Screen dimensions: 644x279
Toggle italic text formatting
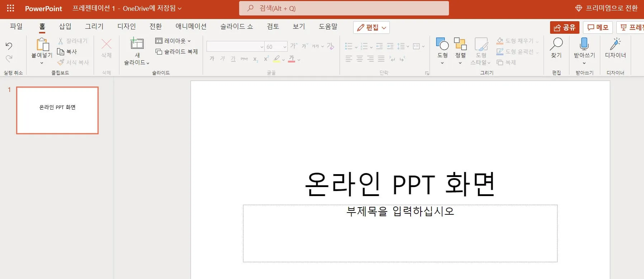pos(223,59)
